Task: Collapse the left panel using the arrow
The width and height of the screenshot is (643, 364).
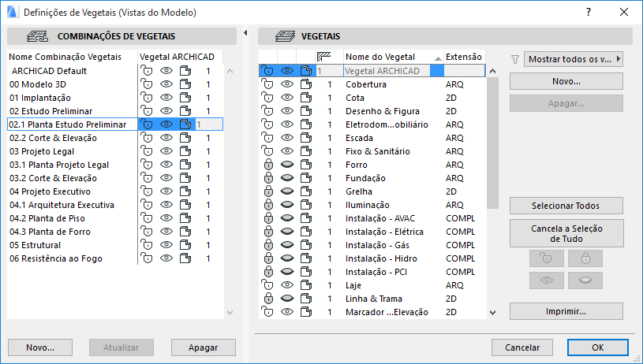Action: coord(245,33)
